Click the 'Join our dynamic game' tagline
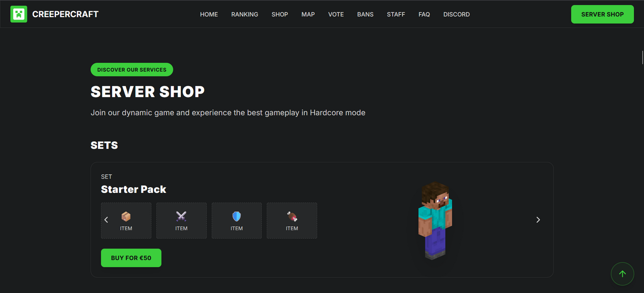This screenshot has width=644, height=293. click(x=228, y=113)
